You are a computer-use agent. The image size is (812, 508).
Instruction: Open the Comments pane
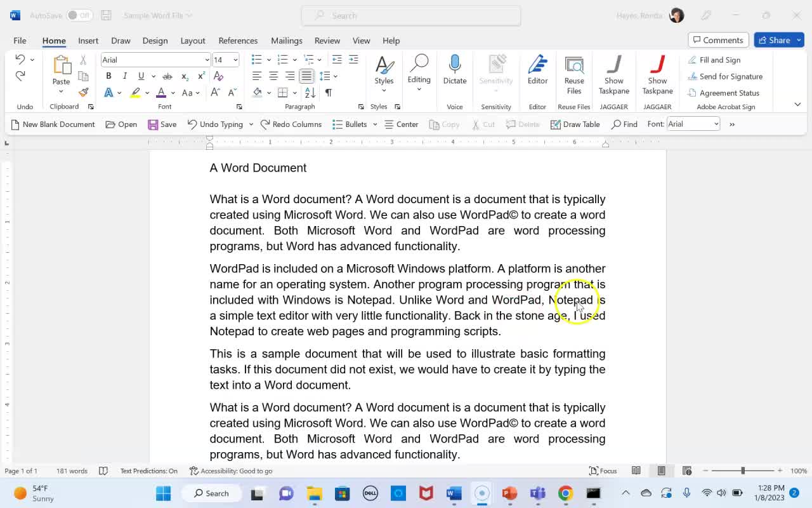[719, 40]
